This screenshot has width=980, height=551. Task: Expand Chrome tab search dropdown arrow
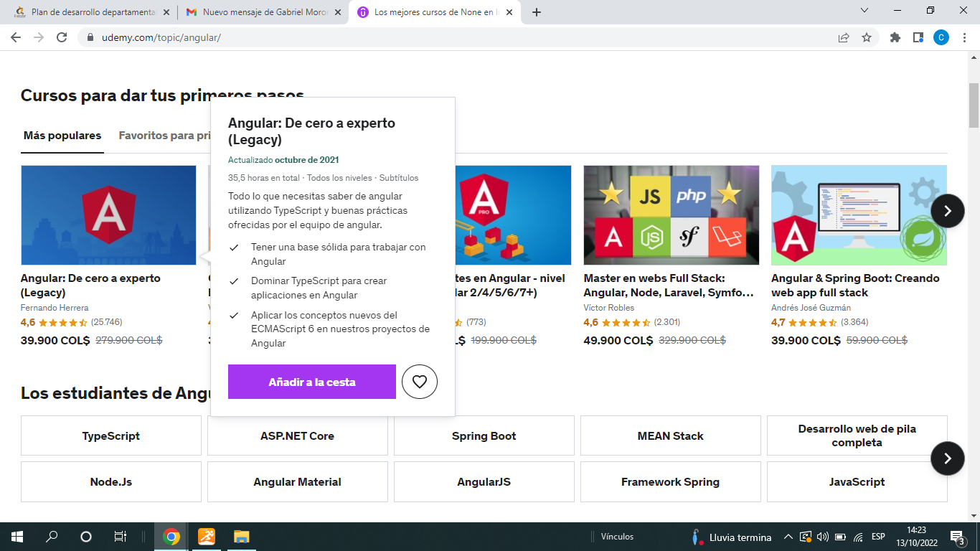[x=864, y=11]
